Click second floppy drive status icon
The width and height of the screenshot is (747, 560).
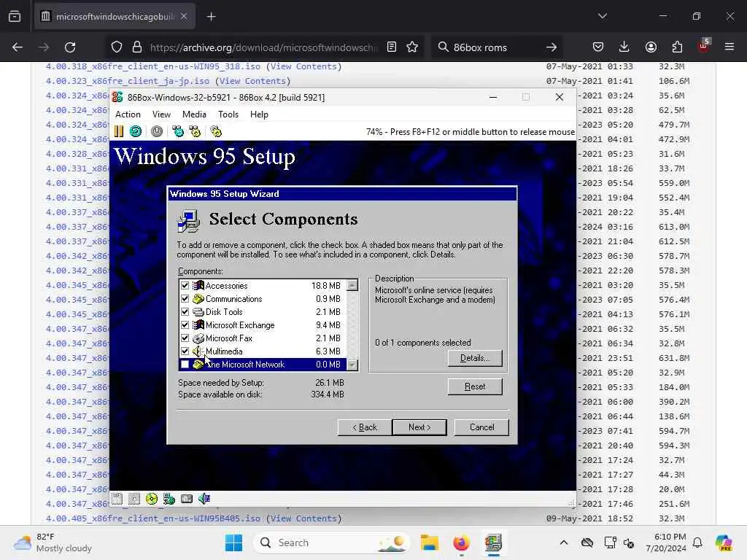(x=134, y=499)
